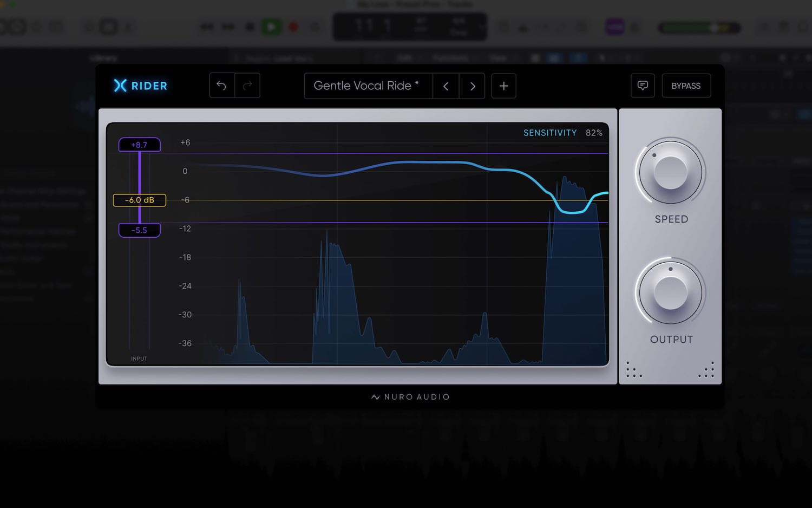Select the +8.7 upper range handle
The image size is (812, 508).
click(x=139, y=145)
